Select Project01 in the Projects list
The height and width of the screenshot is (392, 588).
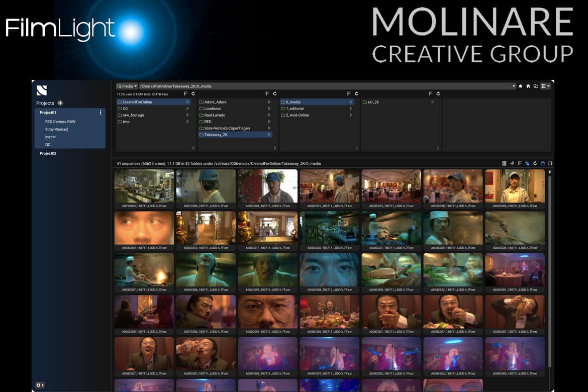[x=48, y=113]
